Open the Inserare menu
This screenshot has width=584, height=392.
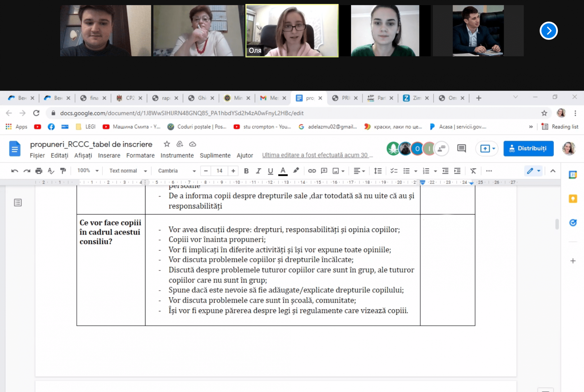click(109, 155)
